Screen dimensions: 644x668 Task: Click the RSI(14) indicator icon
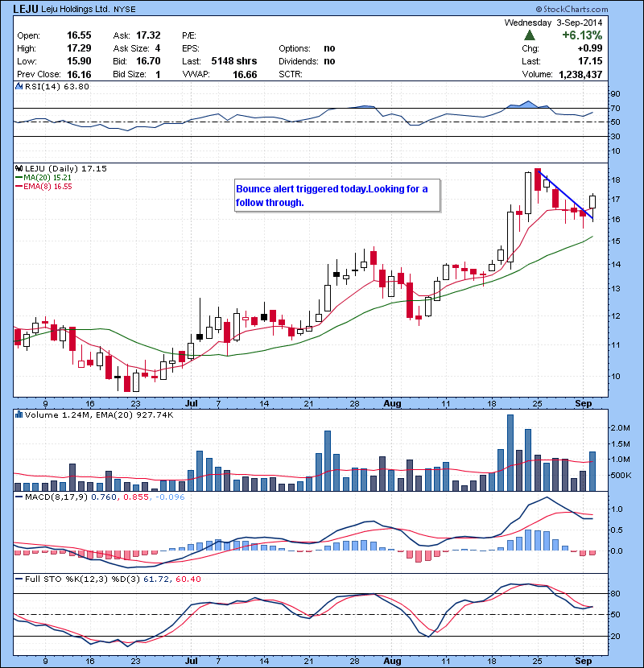(19, 86)
